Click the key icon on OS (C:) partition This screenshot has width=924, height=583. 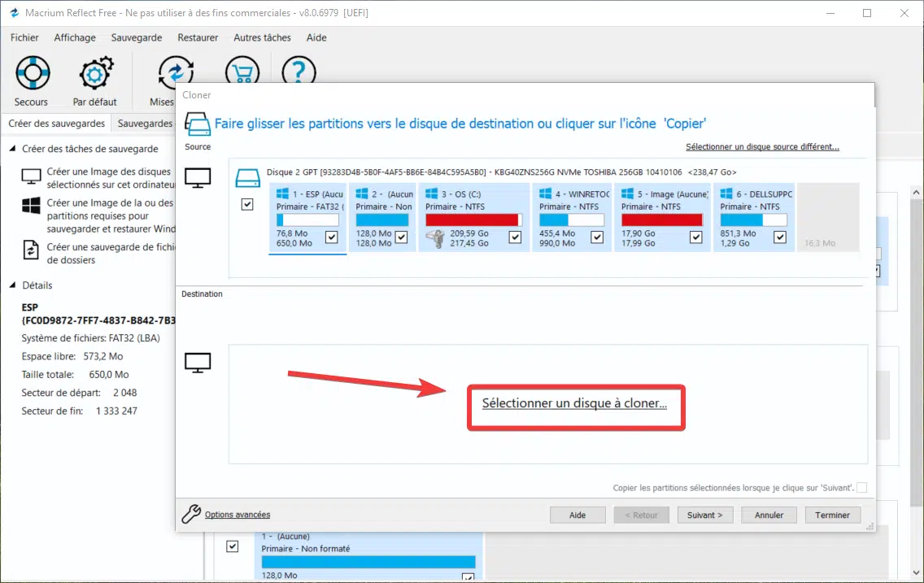point(435,238)
